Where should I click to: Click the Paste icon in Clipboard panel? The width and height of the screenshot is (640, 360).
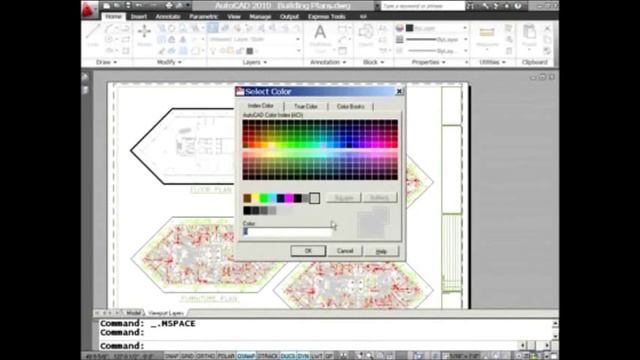pos(529,35)
